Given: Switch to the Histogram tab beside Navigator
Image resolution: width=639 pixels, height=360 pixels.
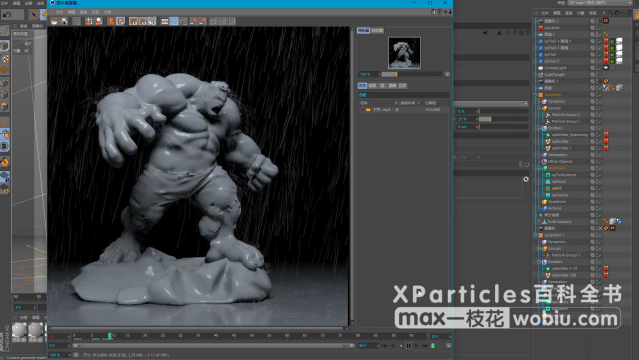Looking at the screenshot, I should click(377, 31).
